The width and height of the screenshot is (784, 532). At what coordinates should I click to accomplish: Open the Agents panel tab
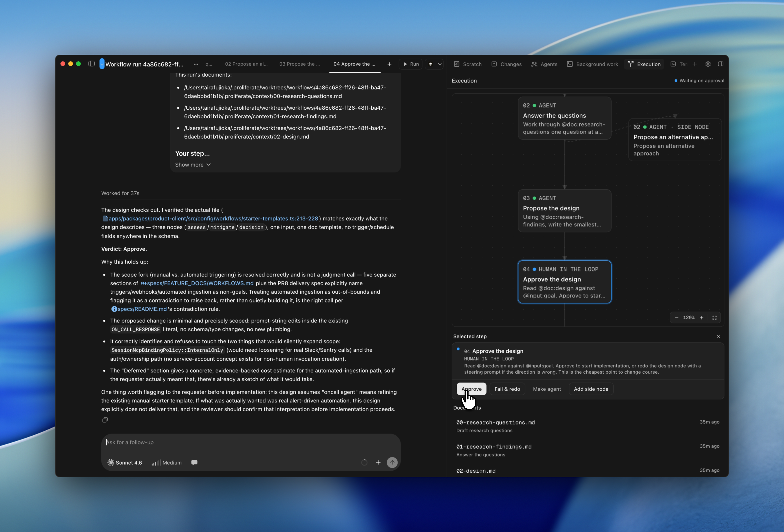(544, 64)
